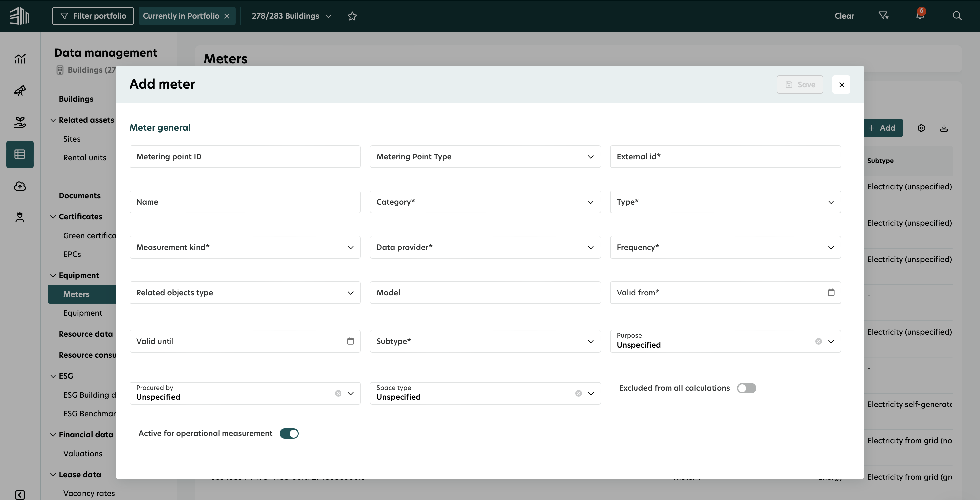Click the telescope sidebar icon
The height and width of the screenshot is (500, 980).
pyautogui.click(x=20, y=91)
